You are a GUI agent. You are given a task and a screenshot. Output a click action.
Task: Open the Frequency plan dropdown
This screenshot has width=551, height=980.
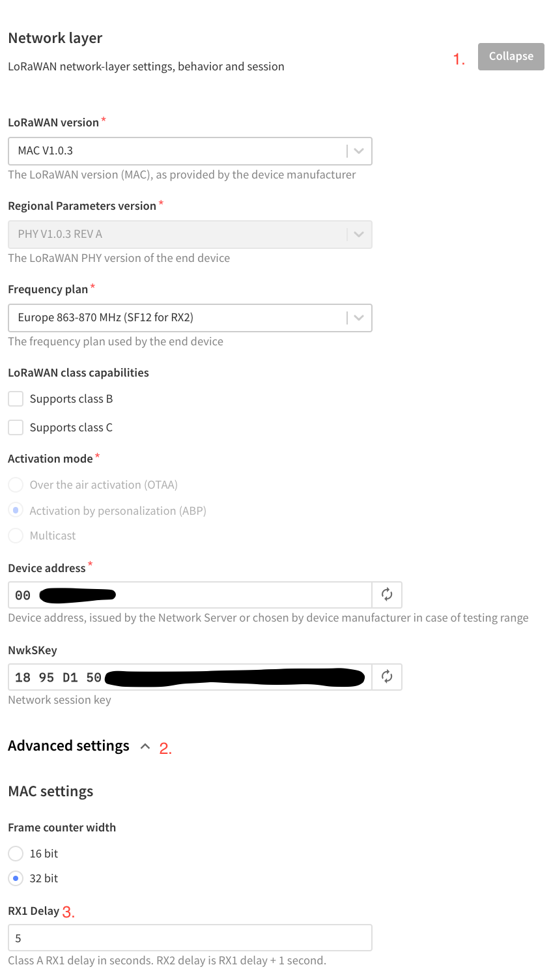click(189, 317)
